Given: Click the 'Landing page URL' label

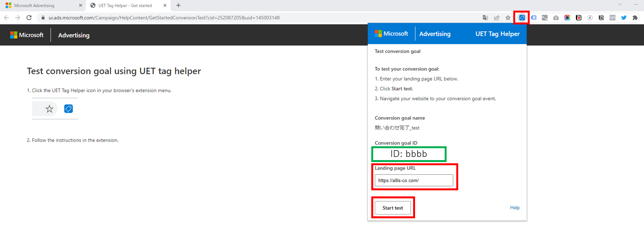Looking at the screenshot, I should [395, 168].
